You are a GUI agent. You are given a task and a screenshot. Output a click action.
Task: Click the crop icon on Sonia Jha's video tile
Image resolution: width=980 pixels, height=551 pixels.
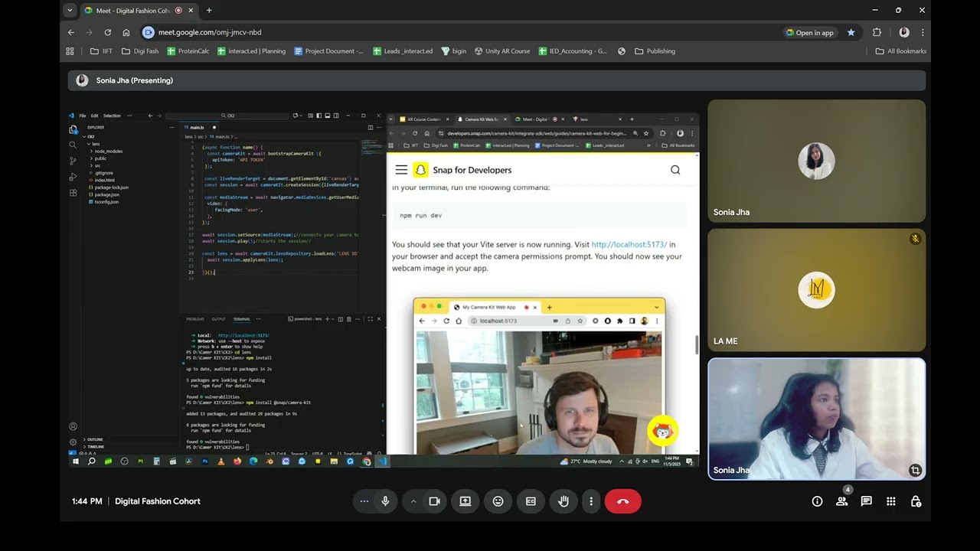[x=915, y=470]
